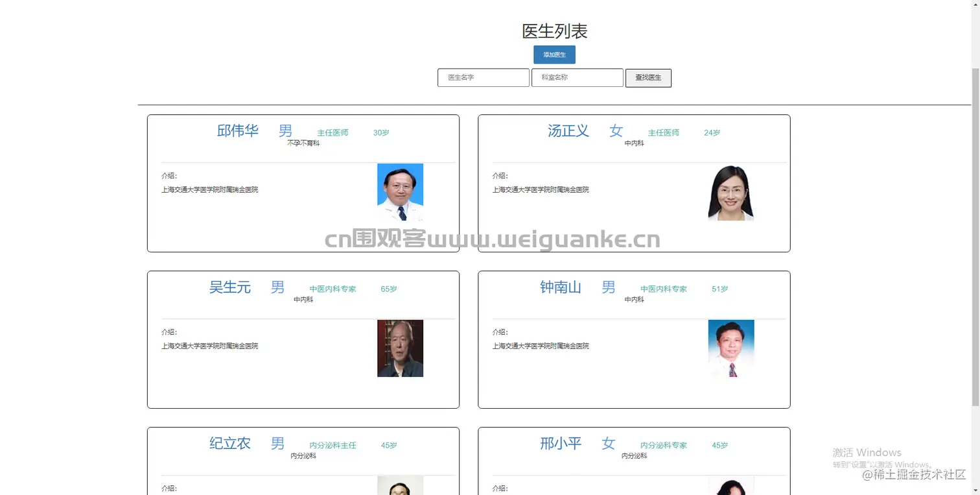Select doctor 邢小平's name
This screenshot has width=980, height=495.
(561, 444)
